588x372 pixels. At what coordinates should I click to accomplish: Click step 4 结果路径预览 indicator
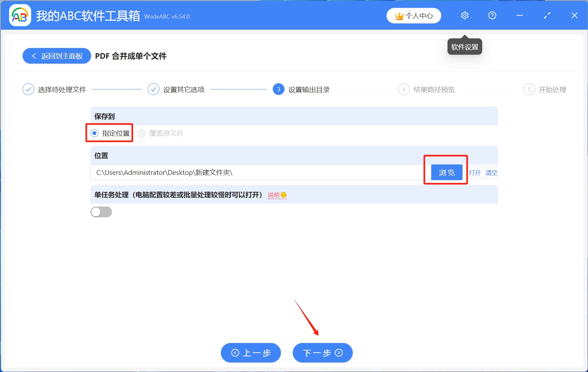[404, 89]
